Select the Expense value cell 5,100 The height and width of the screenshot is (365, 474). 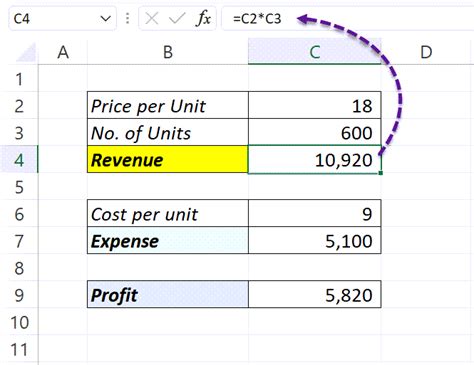point(315,240)
